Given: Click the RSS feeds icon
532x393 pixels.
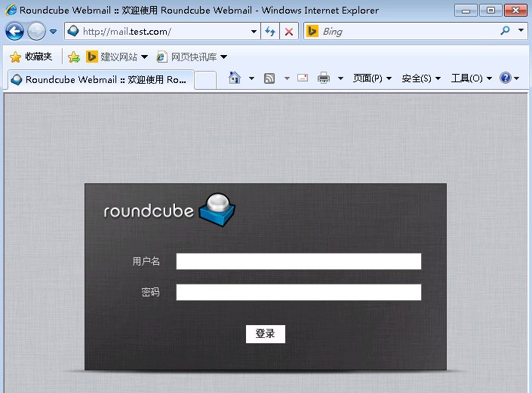Looking at the screenshot, I should [x=269, y=78].
